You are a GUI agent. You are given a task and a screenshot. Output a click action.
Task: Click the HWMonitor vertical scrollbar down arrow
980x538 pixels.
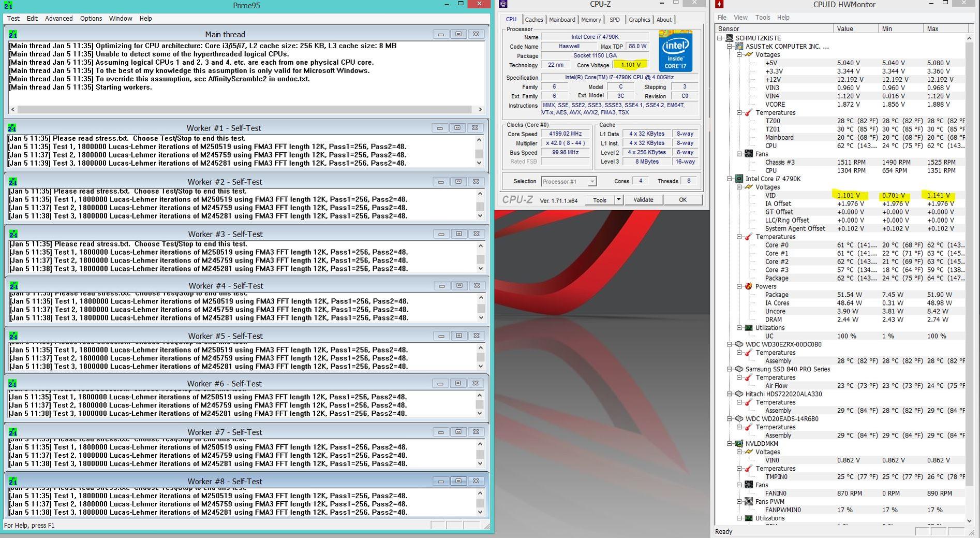pos(969,520)
